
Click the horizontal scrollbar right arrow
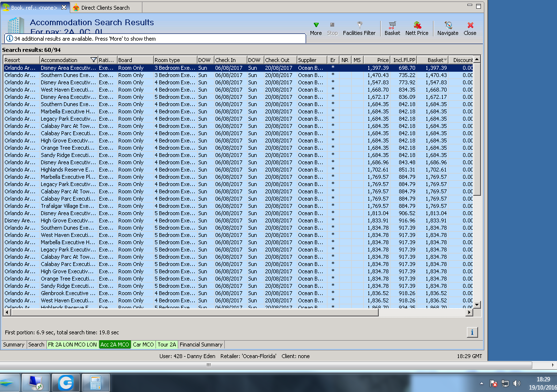pos(469,313)
